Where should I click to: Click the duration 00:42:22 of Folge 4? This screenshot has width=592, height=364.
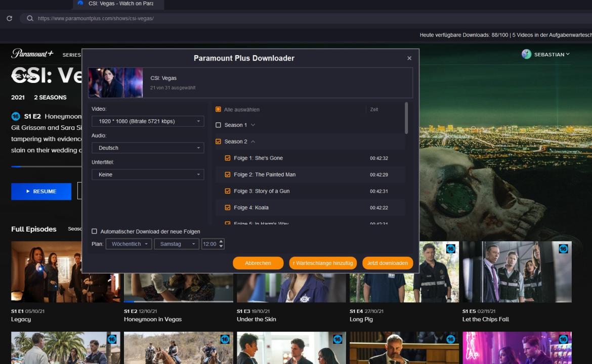(378, 207)
